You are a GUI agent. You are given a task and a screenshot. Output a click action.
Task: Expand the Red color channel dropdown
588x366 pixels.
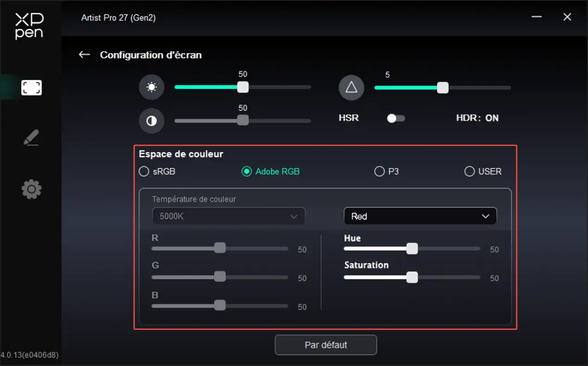[x=420, y=216]
